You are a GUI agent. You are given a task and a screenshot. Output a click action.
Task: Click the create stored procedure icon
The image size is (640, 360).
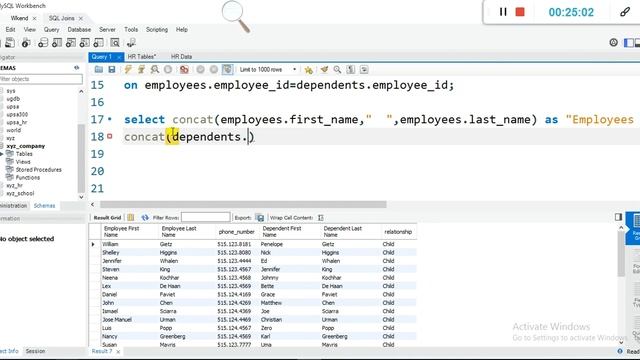click(84, 42)
